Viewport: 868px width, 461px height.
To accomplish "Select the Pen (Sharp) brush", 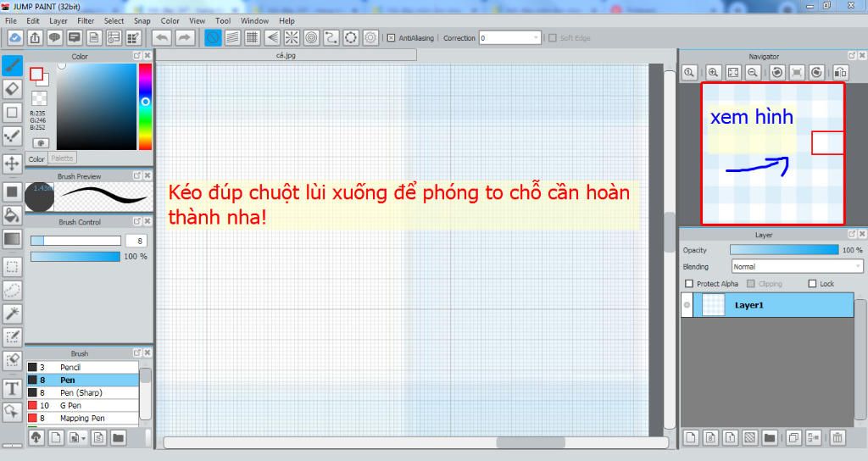I will tap(82, 392).
